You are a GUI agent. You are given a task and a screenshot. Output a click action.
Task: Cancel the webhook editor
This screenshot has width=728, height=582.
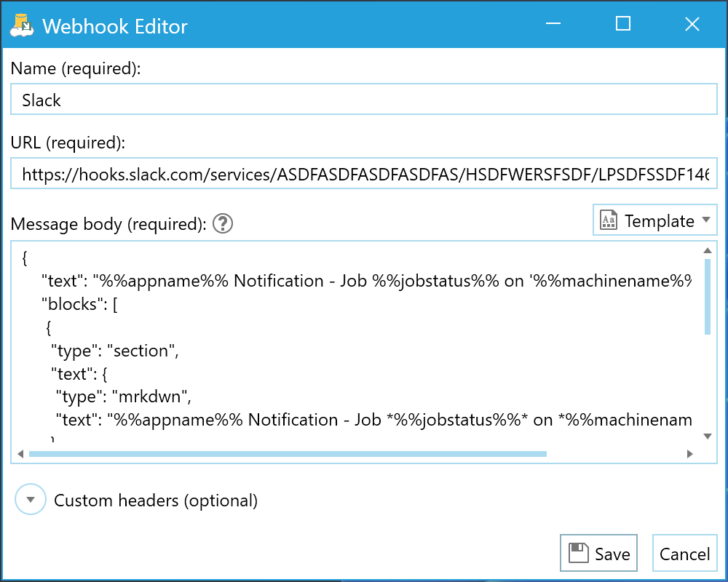[685, 553]
